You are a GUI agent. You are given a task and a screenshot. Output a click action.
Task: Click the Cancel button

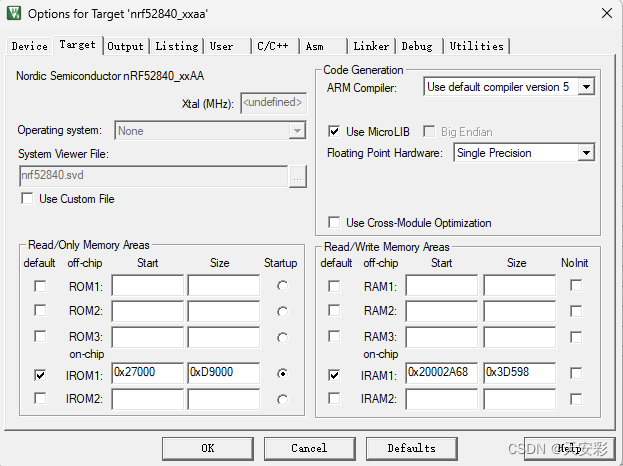310,449
